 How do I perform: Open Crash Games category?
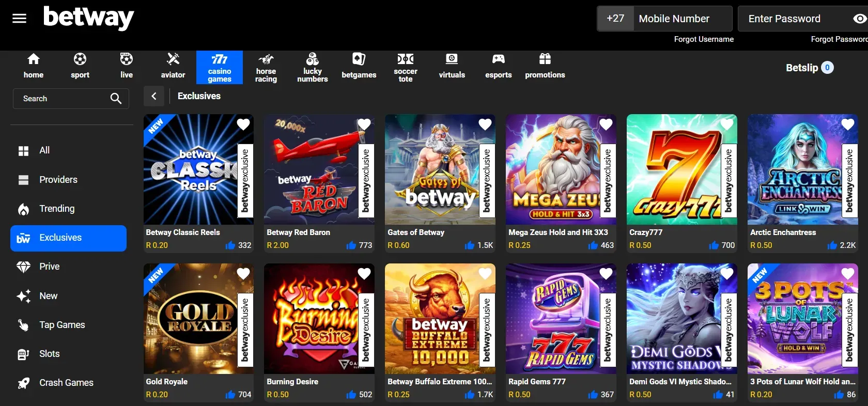68,383
